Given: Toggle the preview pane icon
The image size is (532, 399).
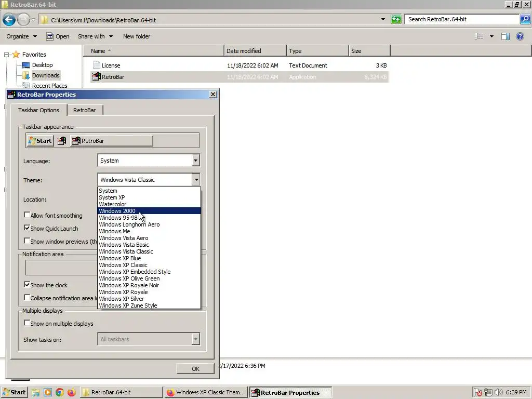Looking at the screenshot, I should (505, 36).
